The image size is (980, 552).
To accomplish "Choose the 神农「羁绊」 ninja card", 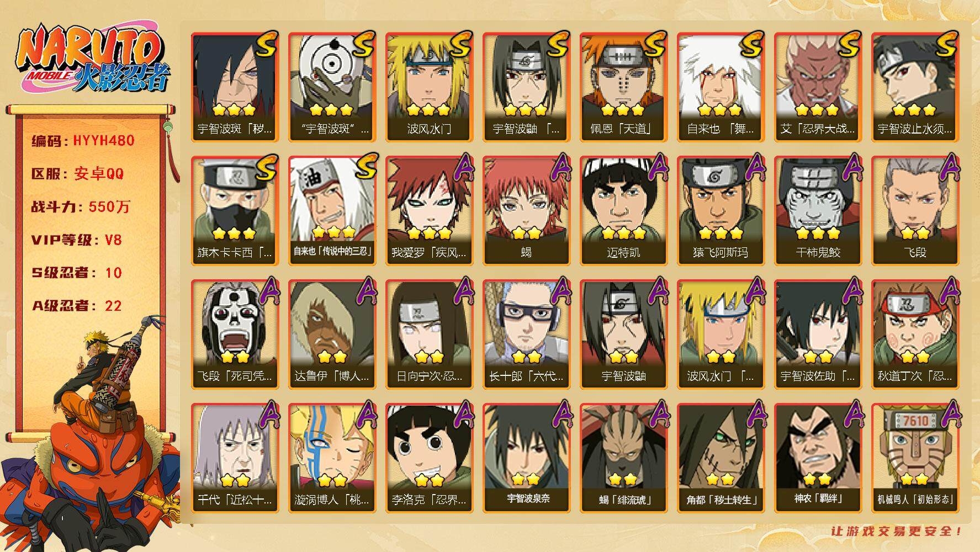I will [x=818, y=458].
